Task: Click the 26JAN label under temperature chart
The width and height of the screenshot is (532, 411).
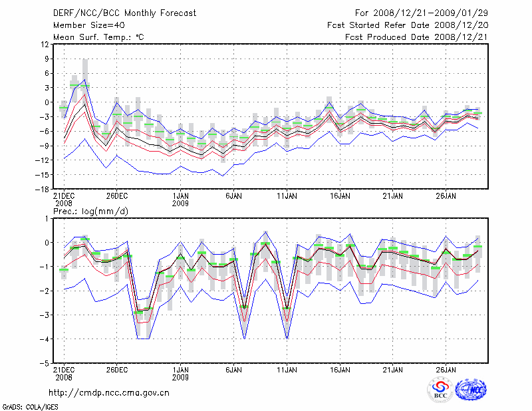Action: coord(446,196)
